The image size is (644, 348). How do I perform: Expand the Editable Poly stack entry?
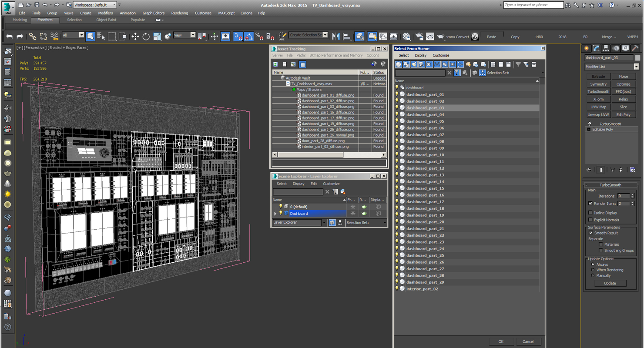pos(589,130)
